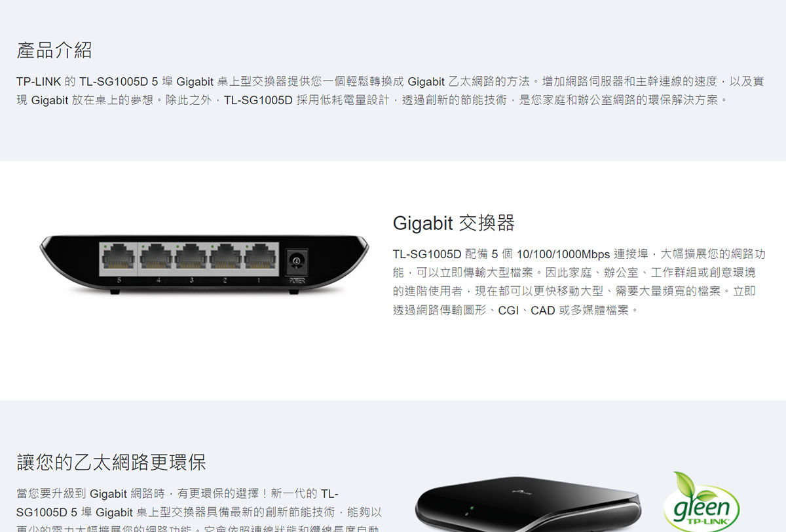Click the POWER label under the jack
Viewport: 786px width, 532px height.
click(x=297, y=280)
